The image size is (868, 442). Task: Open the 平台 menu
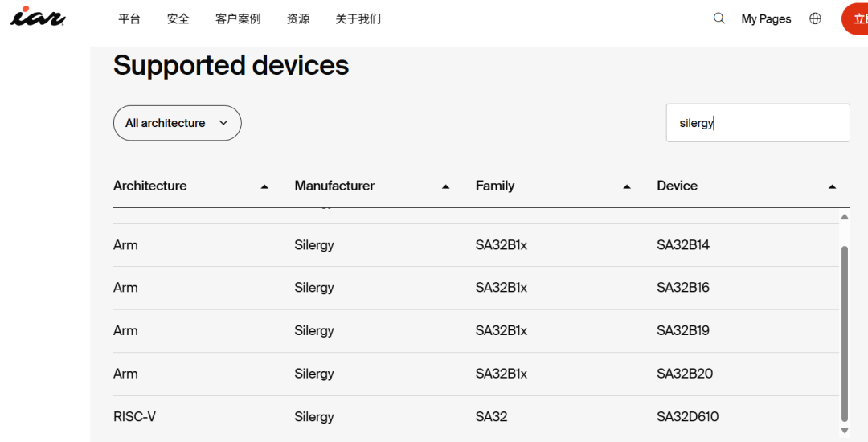coord(129,18)
